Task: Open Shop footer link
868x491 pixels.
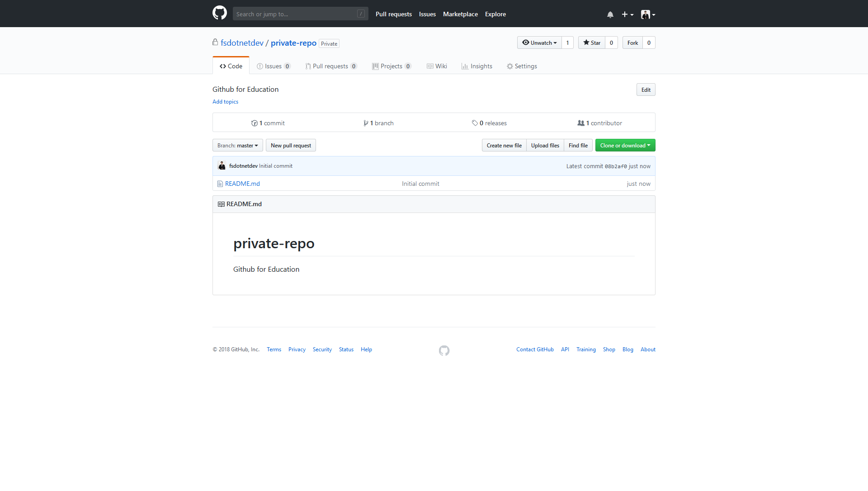Action: (609, 349)
